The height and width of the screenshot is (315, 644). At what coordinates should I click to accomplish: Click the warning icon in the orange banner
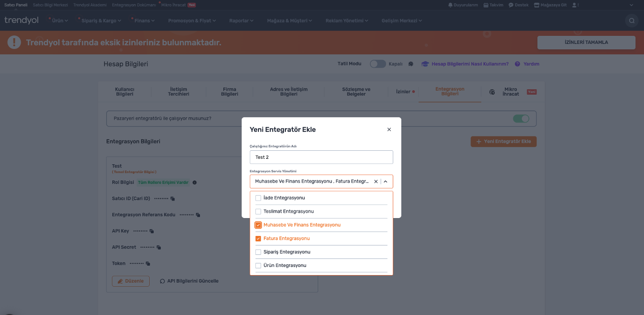tap(14, 43)
